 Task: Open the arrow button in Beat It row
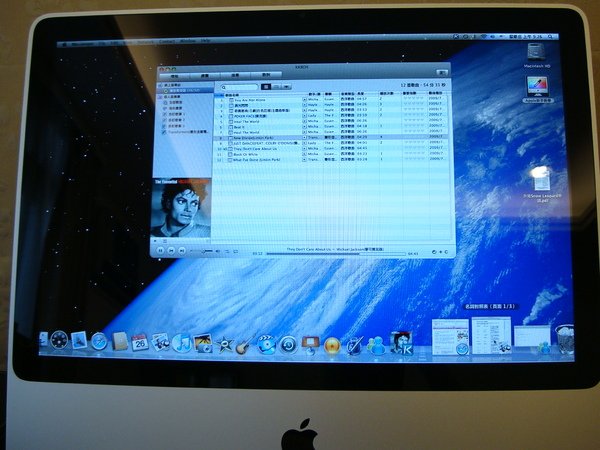(x=305, y=126)
